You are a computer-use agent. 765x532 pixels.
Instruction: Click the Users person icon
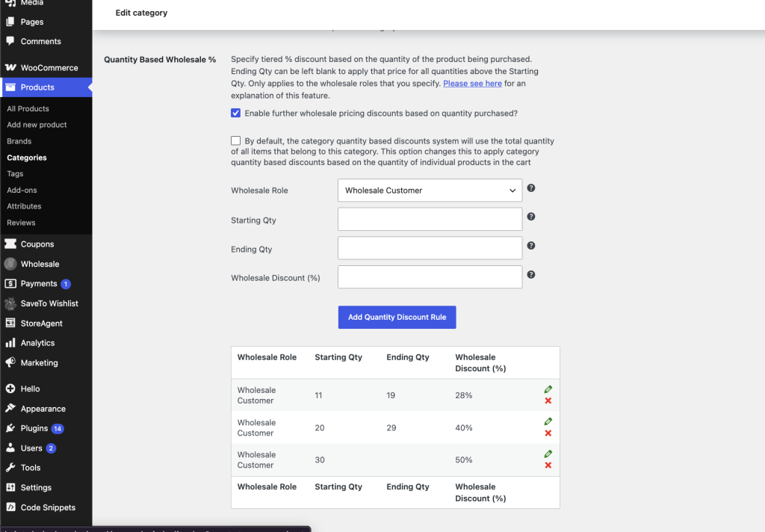coord(10,448)
